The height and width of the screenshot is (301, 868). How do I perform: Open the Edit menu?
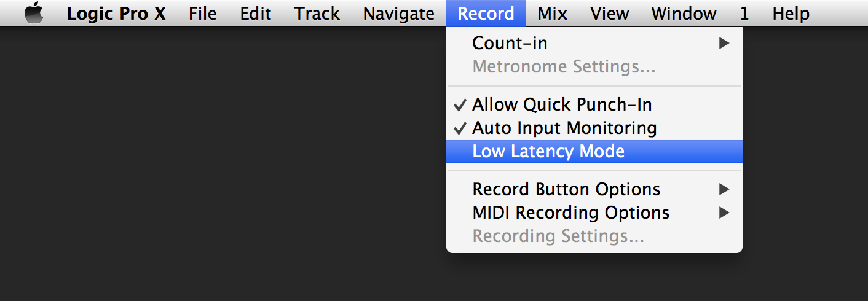click(256, 14)
